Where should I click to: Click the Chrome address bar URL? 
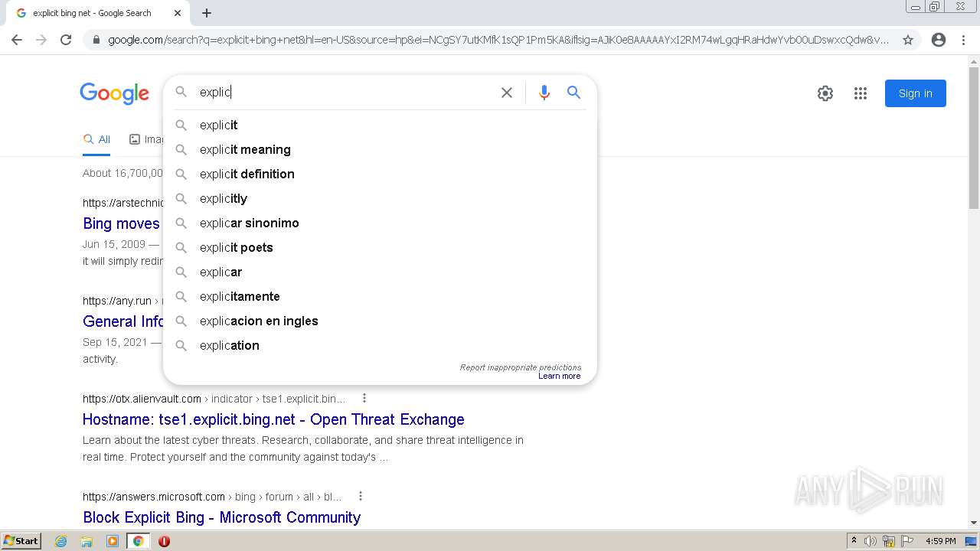[498, 40]
